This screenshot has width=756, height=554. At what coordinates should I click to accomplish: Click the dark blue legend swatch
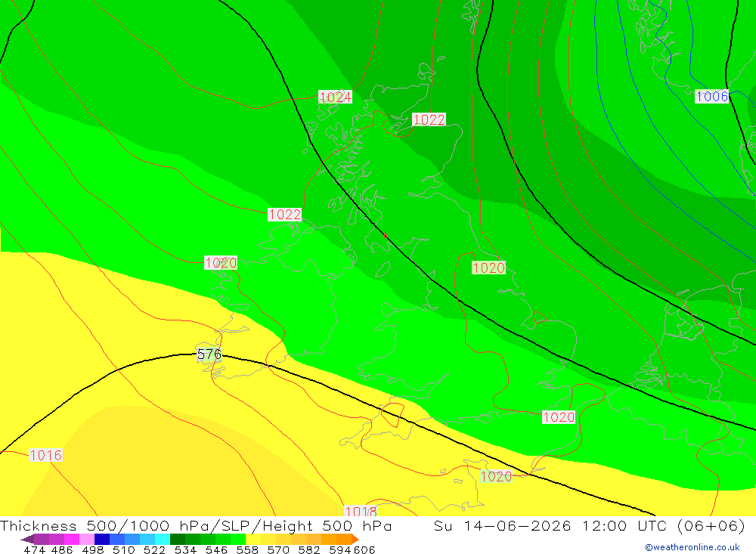pyautogui.click(x=102, y=539)
